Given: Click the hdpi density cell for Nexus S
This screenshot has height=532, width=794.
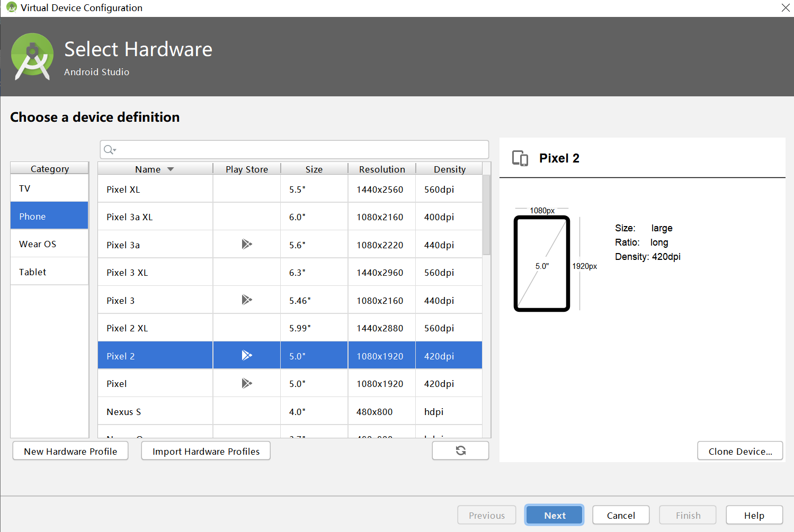Looking at the screenshot, I should 449,411.
